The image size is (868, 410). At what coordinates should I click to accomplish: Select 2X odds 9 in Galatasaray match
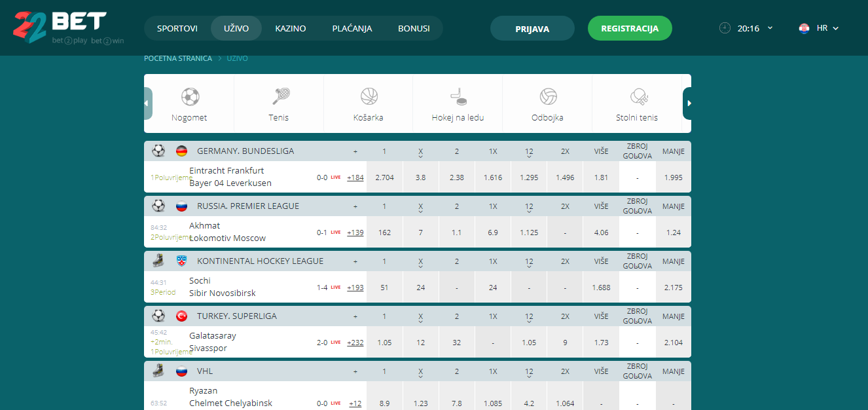(x=565, y=343)
